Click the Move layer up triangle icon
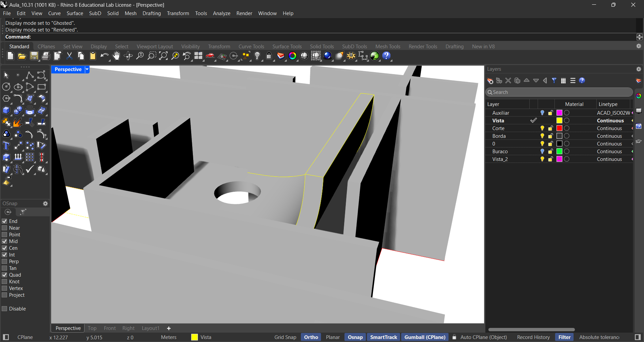The width and height of the screenshot is (644, 342). pyautogui.click(x=527, y=80)
